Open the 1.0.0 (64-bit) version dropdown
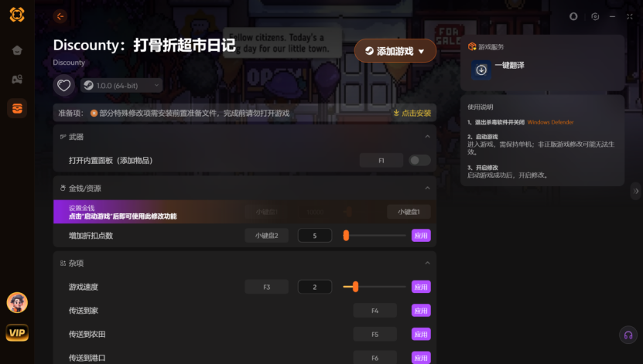 click(121, 86)
